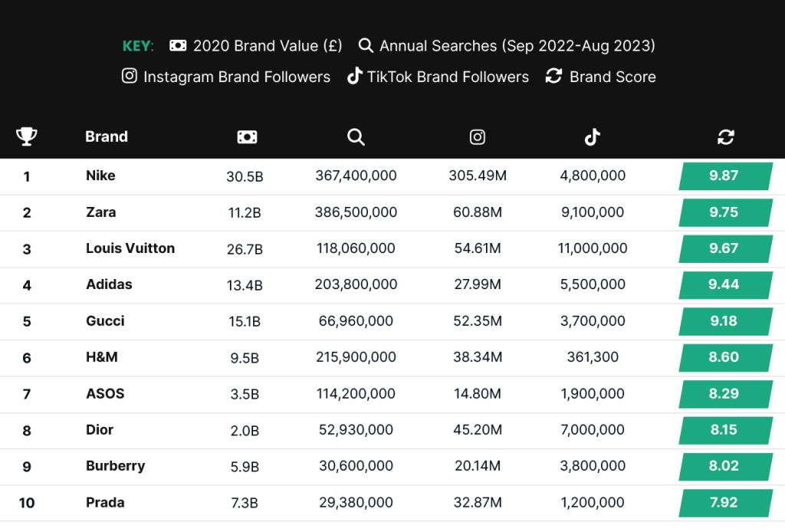Select the 8.60 score badge for H&M
Image resolution: width=785 pixels, height=532 pixels.
pos(725,357)
